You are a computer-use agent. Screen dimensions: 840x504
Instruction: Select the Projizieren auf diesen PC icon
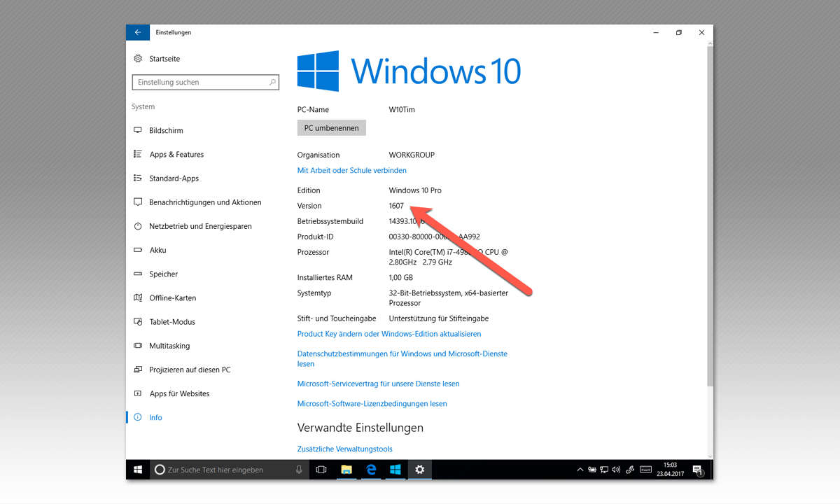click(138, 370)
